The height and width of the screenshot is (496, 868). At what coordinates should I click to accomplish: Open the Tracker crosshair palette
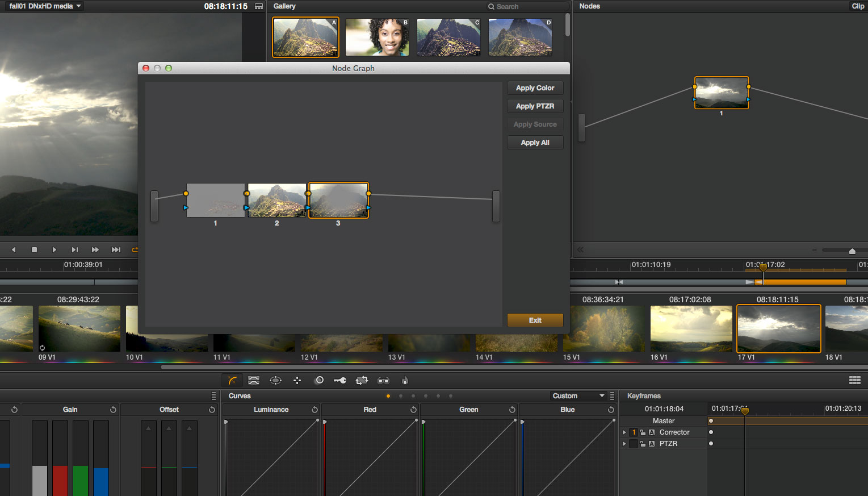click(297, 381)
